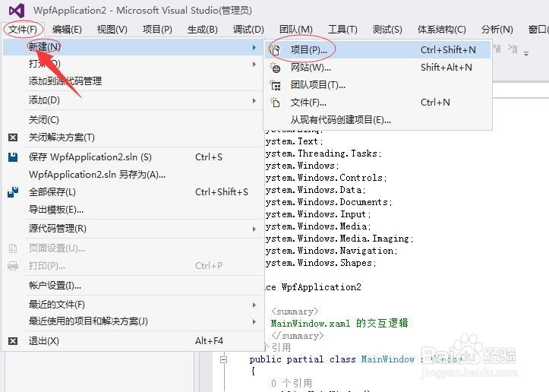Choose 网站(W)... in the New submenu
Viewport: 549px width, 392px height.
click(x=377, y=68)
